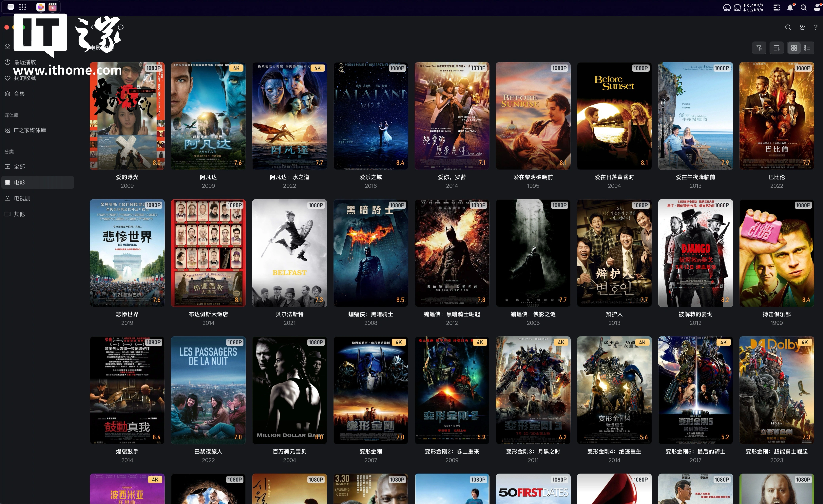Viewport: 823px width, 504px height.
Task: Open system notifications bell
Action: [790, 7]
